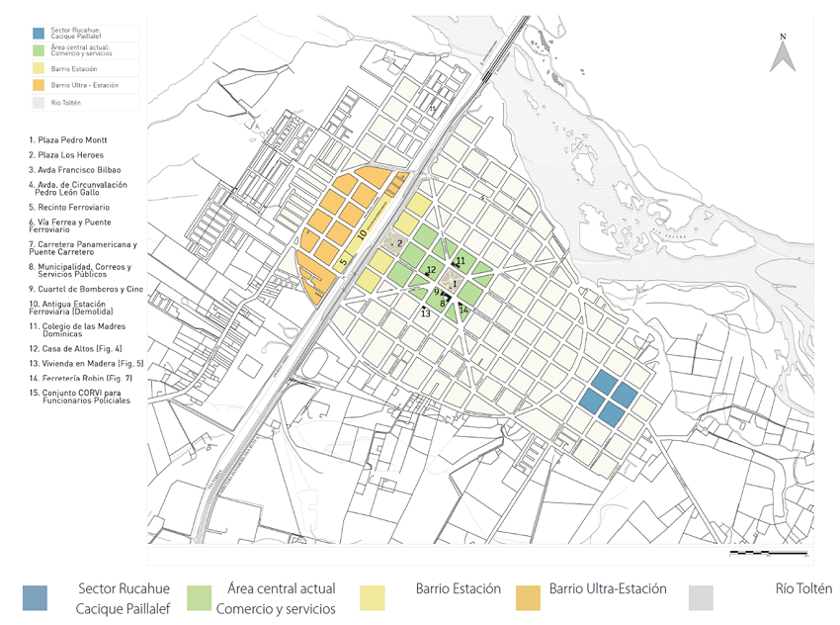Select marker 2 at Plaza Los Heroes

(399, 242)
